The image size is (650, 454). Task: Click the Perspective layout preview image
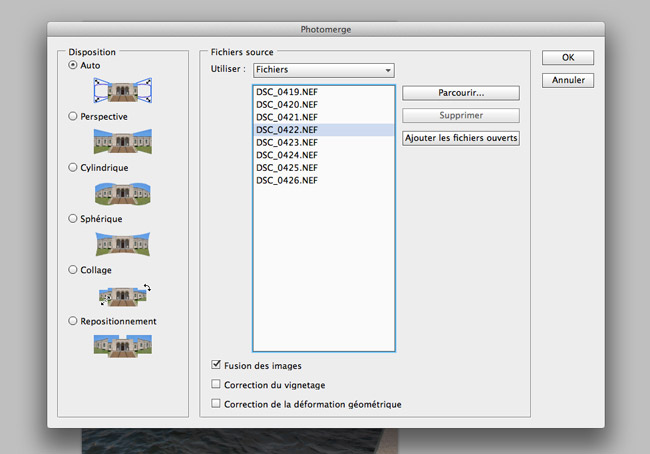click(x=123, y=141)
